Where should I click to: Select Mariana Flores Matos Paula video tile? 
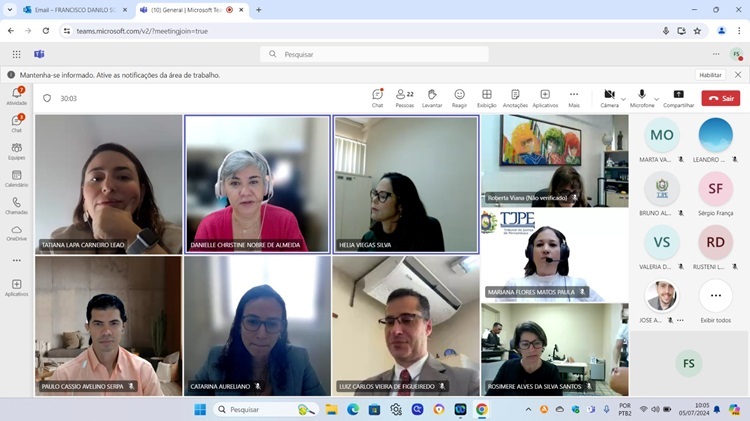(555, 255)
